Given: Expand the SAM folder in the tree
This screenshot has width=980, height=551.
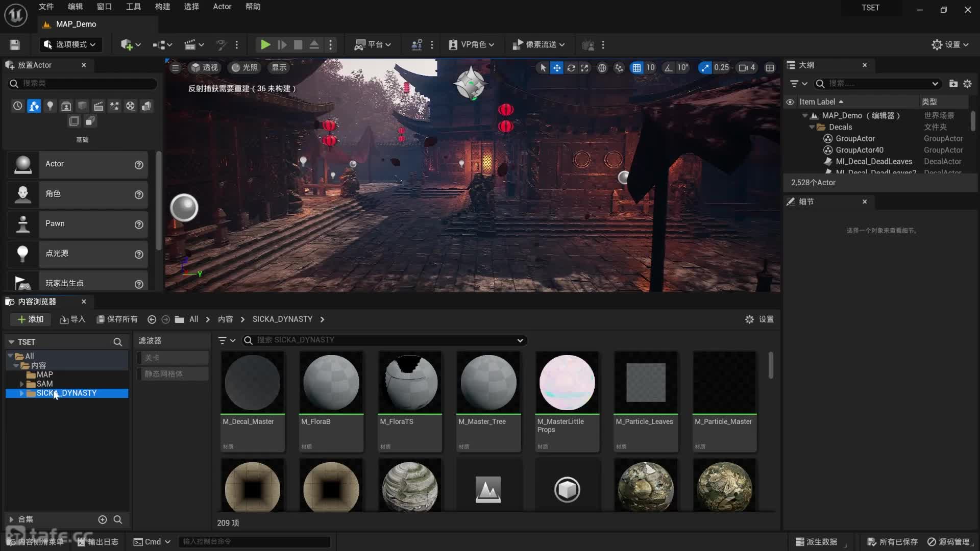Looking at the screenshot, I should tap(22, 384).
